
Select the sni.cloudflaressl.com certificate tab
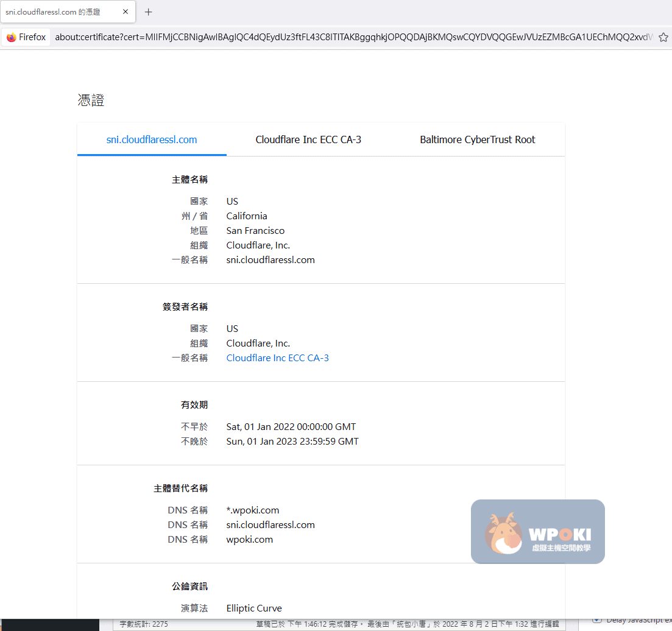click(x=152, y=139)
